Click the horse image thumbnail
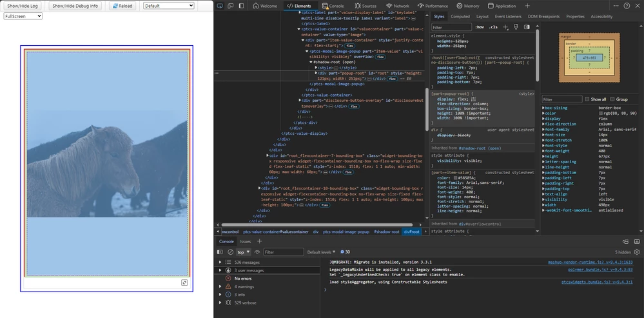644x318 pixels. pyautogui.click(x=107, y=164)
